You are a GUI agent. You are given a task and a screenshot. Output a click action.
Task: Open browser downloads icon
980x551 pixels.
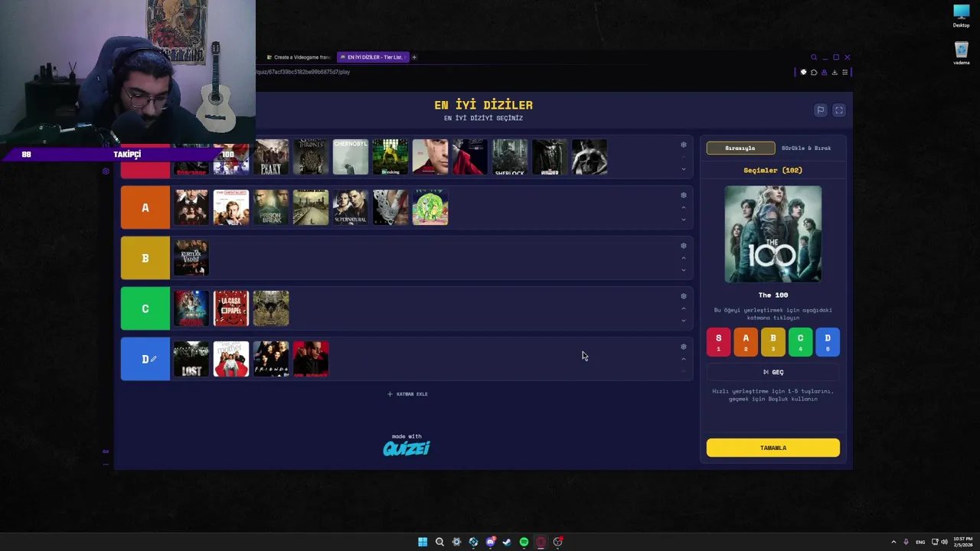pyautogui.click(x=835, y=72)
